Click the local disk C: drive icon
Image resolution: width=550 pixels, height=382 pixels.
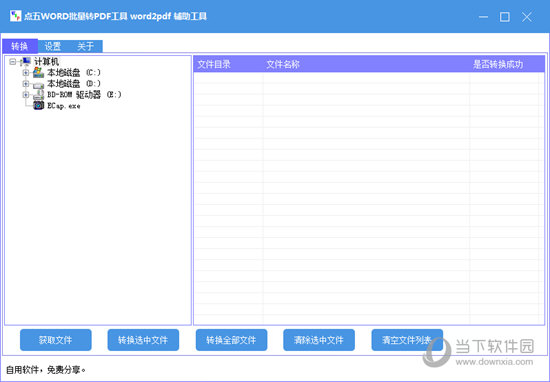[39, 73]
